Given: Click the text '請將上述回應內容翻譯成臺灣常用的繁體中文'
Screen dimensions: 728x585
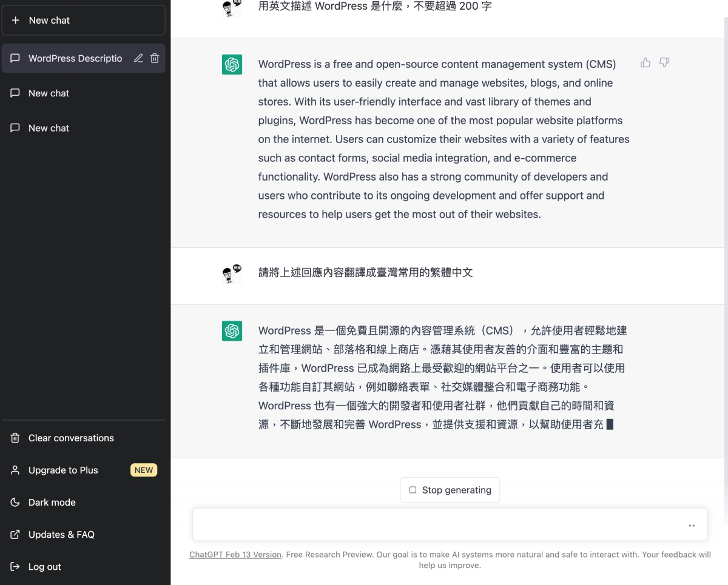Looking at the screenshot, I should [366, 273].
